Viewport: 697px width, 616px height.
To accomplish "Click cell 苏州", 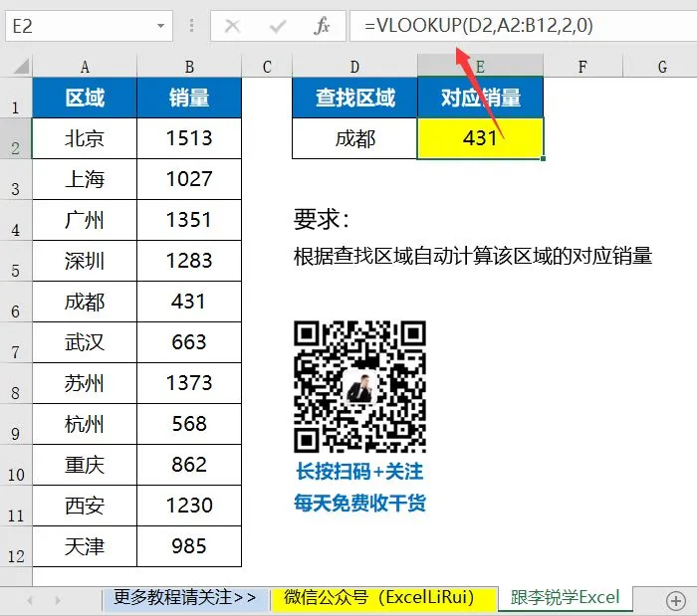I will coord(85,383).
